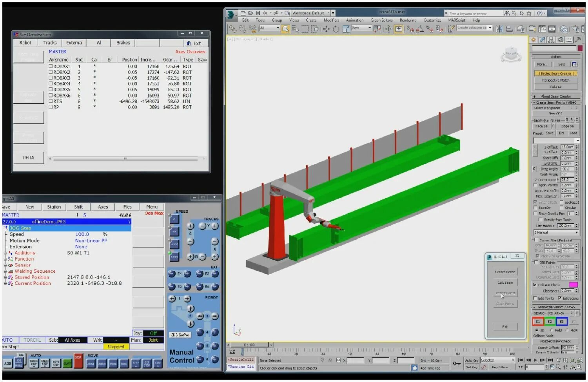
Task: Click the green START button in controller panel
Action: tap(67, 364)
